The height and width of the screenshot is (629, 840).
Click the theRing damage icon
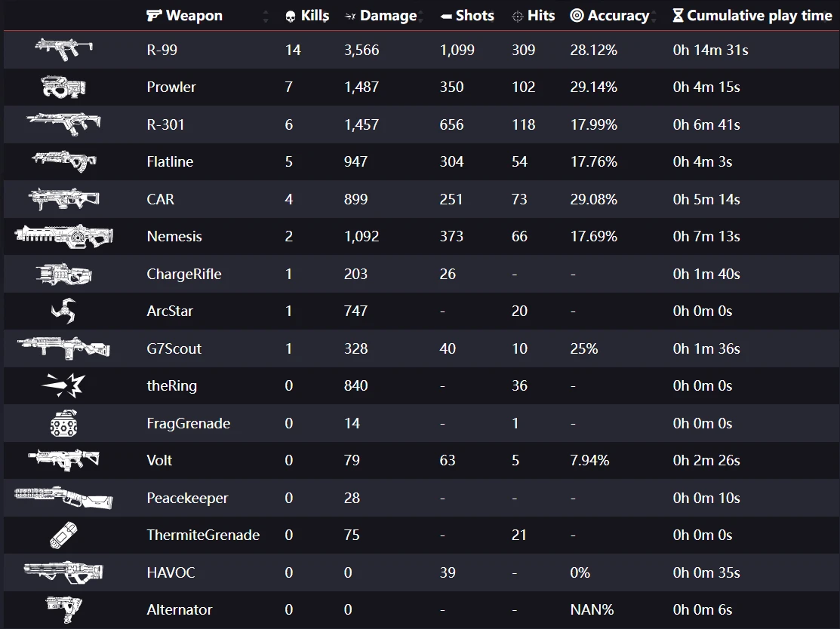tap(63, 385)
